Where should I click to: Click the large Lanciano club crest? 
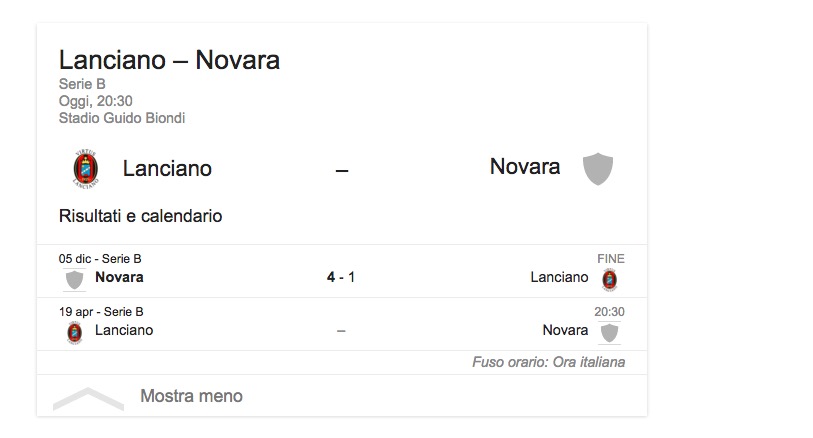click(85, 168)
